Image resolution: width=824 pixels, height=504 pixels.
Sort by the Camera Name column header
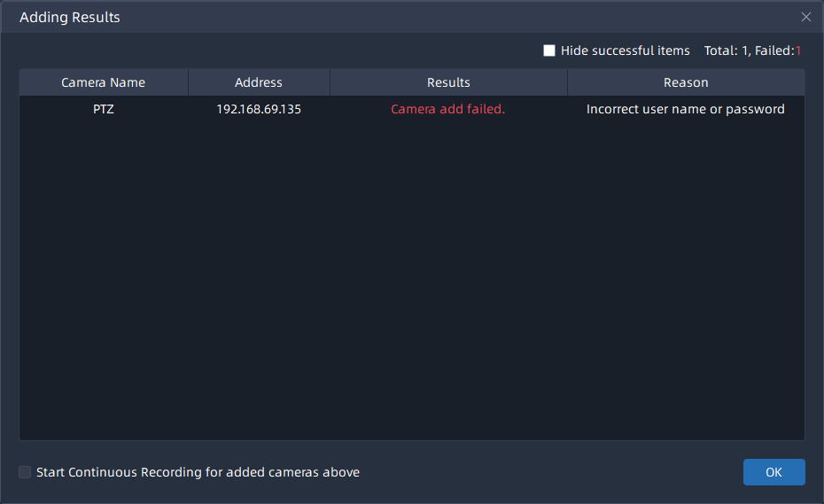pos(103,82)
